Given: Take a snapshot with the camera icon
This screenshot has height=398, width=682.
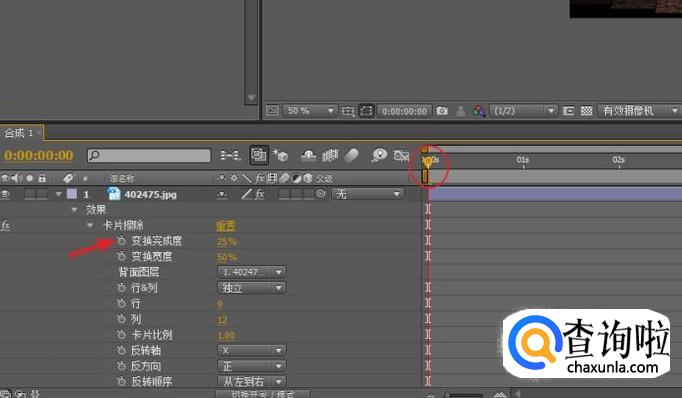Looking at the screenshot, I should (x=442, y=111).
